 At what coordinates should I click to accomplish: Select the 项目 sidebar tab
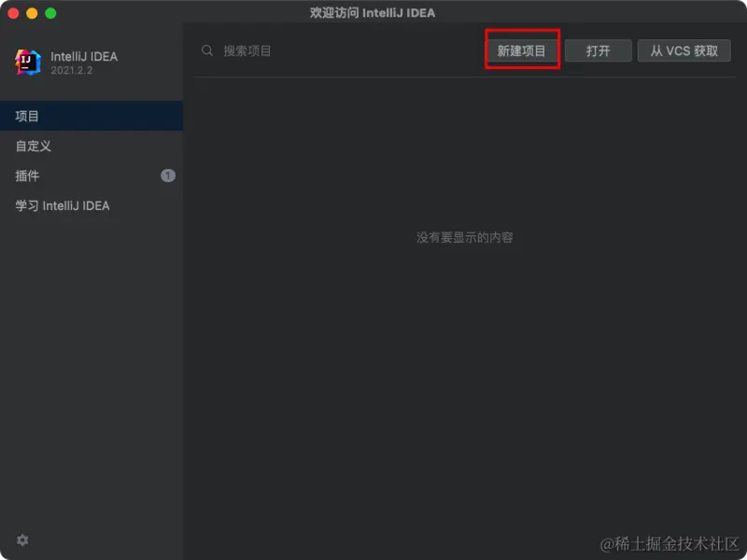[92, 116]
